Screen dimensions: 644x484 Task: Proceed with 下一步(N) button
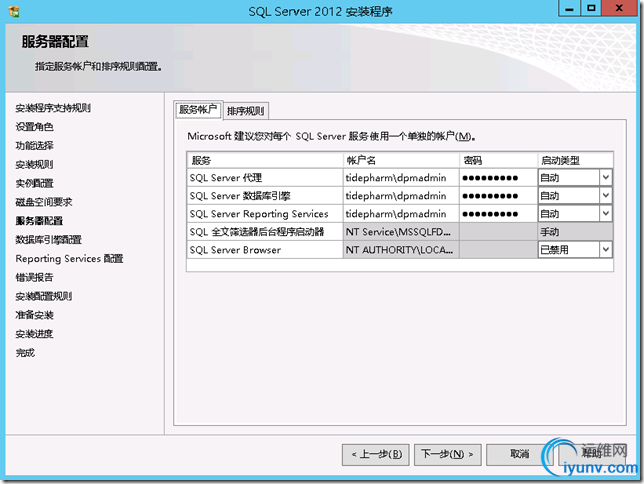pyautogui.click(x=448, y=454)
